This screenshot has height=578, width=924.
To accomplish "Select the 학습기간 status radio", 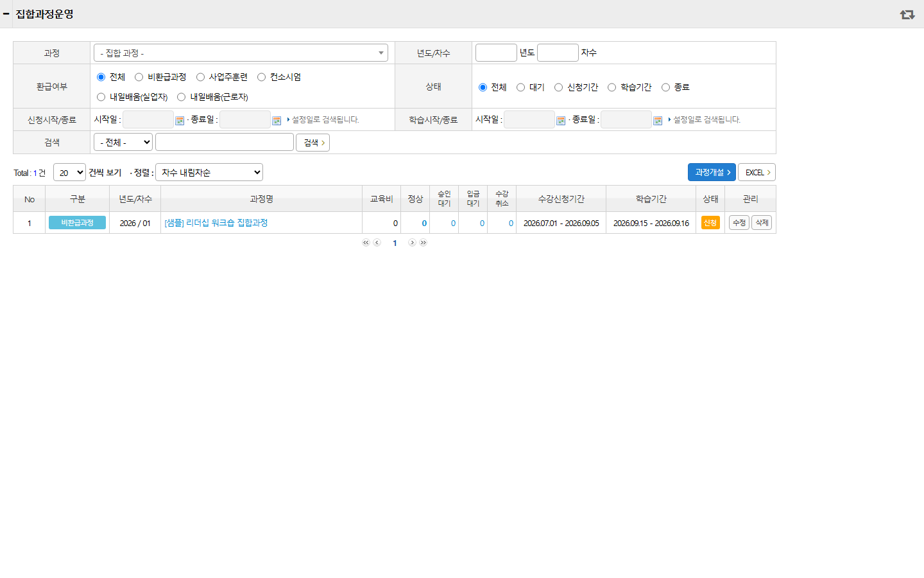I will [x=612, y=87].
